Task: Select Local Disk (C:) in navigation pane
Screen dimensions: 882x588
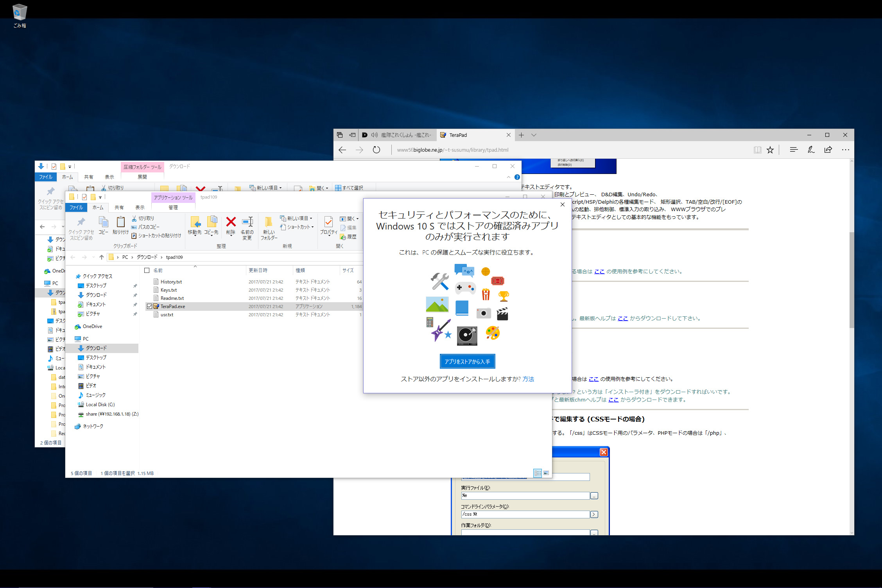Action: [100, 405]
